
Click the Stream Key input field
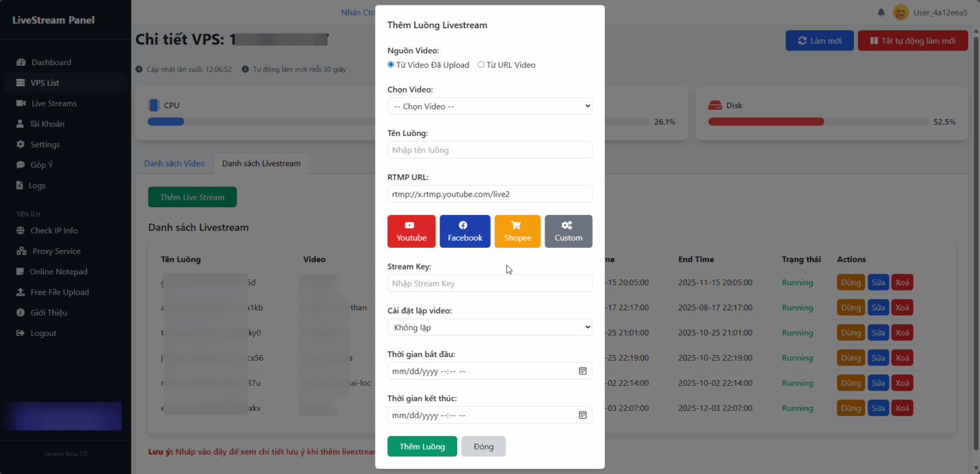pos(489,284)
